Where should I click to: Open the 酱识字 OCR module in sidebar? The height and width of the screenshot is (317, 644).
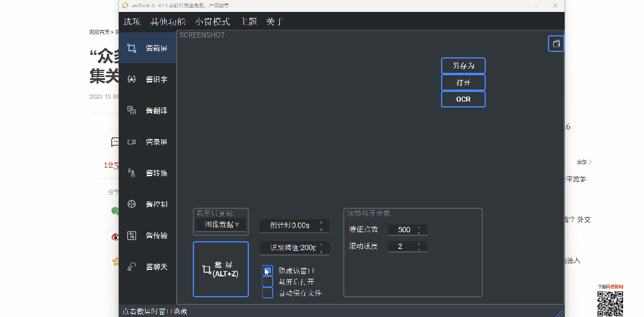(x=147, y=79)
